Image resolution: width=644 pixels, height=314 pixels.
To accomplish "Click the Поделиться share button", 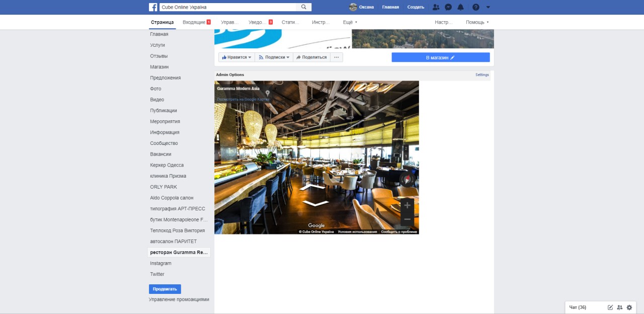I will pyautogui.click(x=311, y=57).
